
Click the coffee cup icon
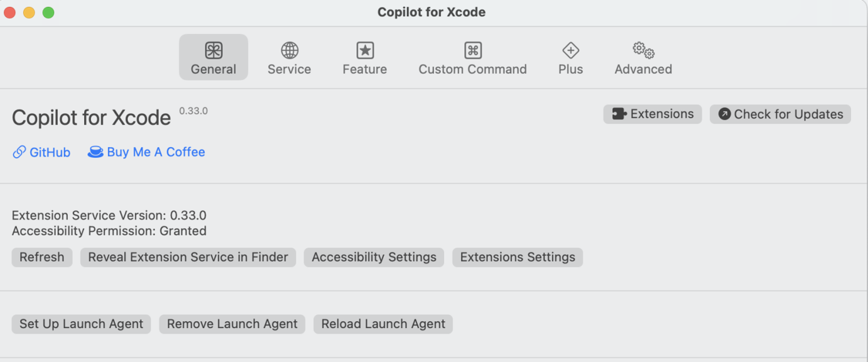(x=95, y=152)
